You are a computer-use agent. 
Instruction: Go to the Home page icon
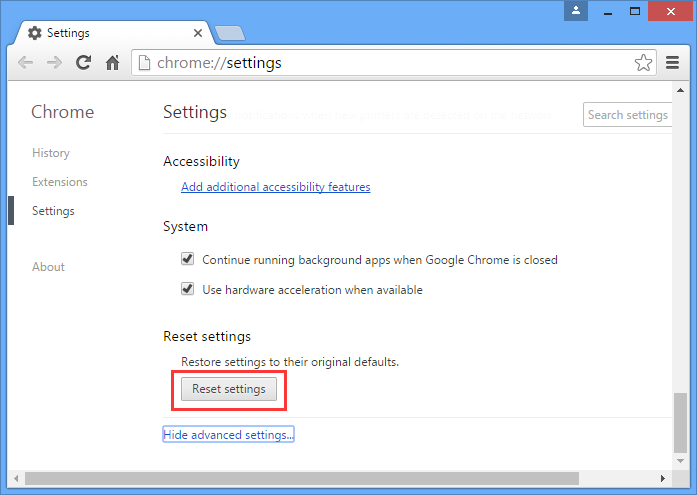coord(113,63)
